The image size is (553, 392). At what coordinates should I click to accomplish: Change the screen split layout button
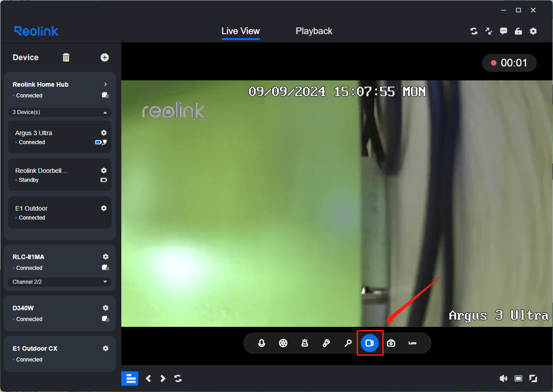pyautogui.click(x=130, y=379)
